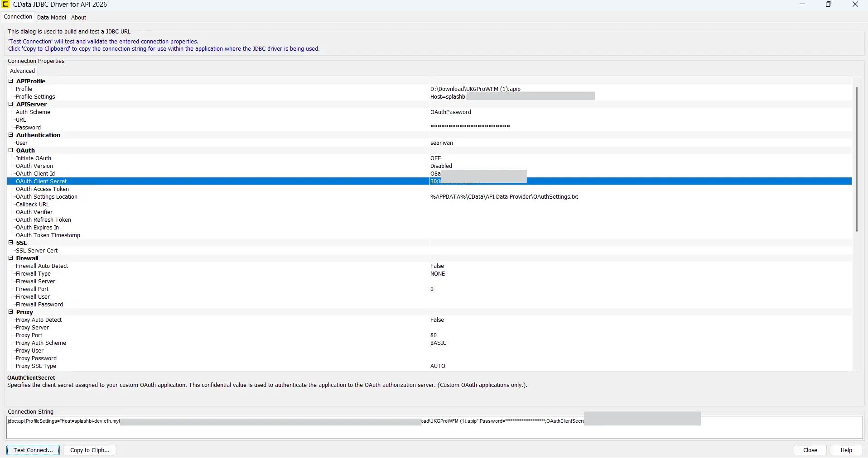
Task: Open Help for the driver
Action: tap(846, 450)
